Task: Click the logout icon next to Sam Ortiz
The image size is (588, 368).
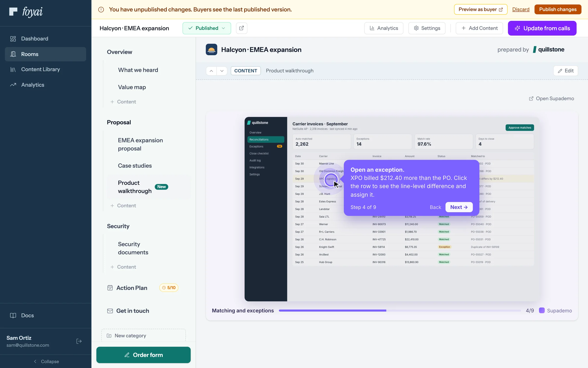Action: (x=79, y=341)
